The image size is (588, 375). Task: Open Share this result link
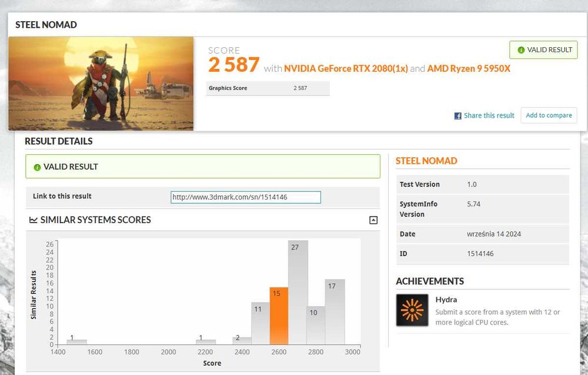point(489,115)
